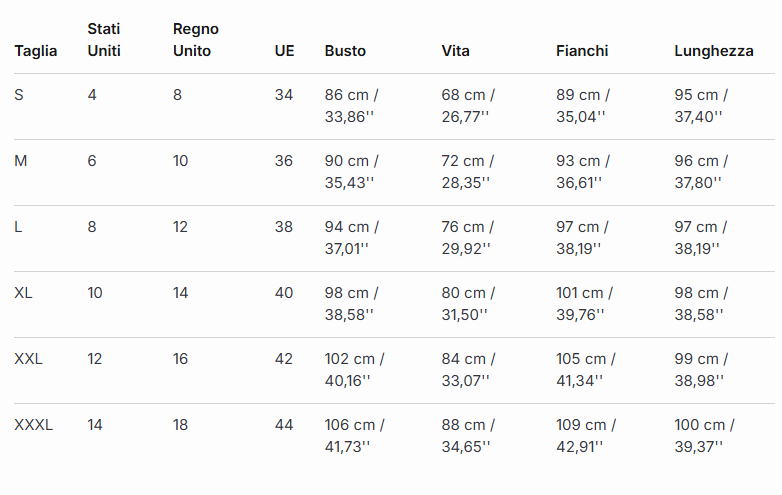Select the size S row label
The width and height of the screenshot is (782, 495).
(x=19, y=95)
